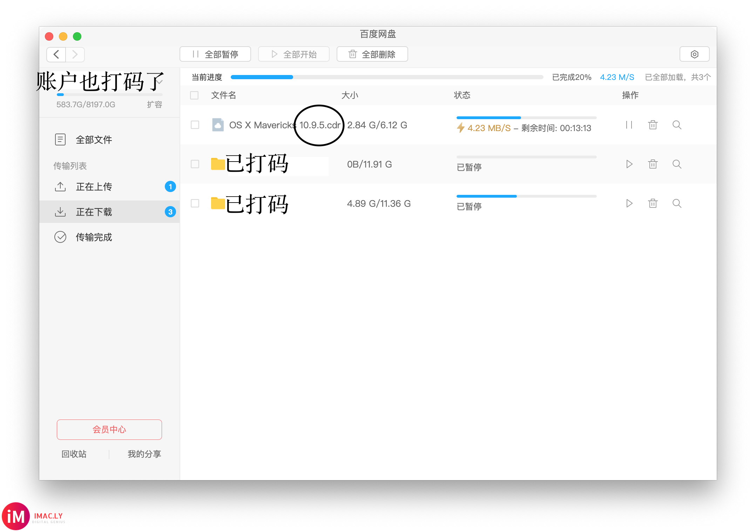Screen dimensions: 756x532
Task: Pause all downloads with 全部暂停
Action: coord(215,54)
